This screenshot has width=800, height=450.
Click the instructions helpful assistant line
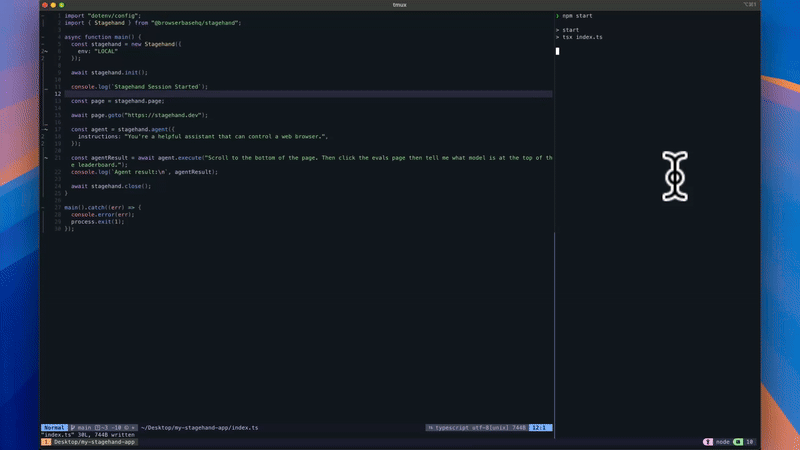203,137
